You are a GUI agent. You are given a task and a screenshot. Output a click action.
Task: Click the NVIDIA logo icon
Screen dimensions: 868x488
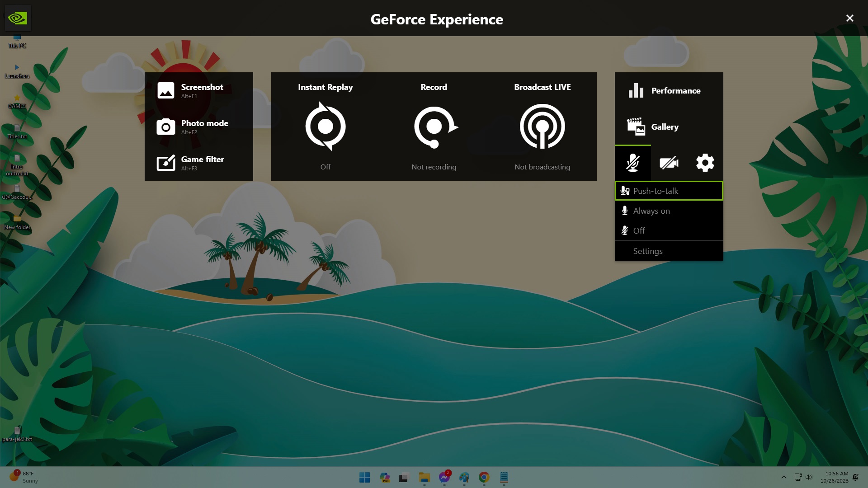[18, 18]
